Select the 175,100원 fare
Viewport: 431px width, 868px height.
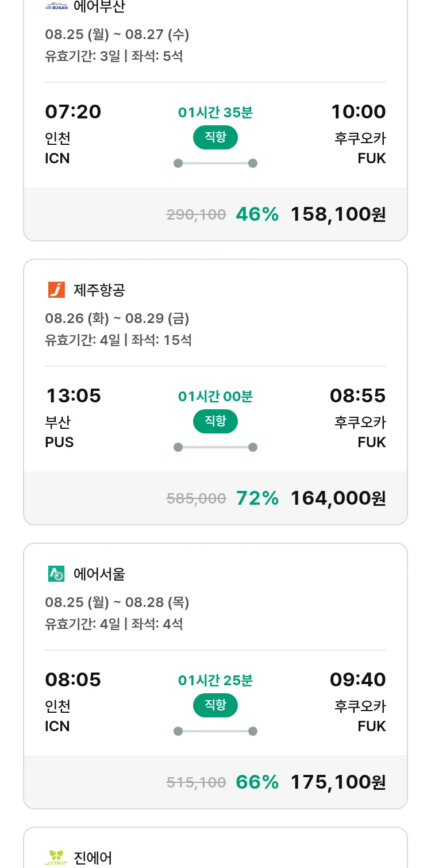point(338,782)
